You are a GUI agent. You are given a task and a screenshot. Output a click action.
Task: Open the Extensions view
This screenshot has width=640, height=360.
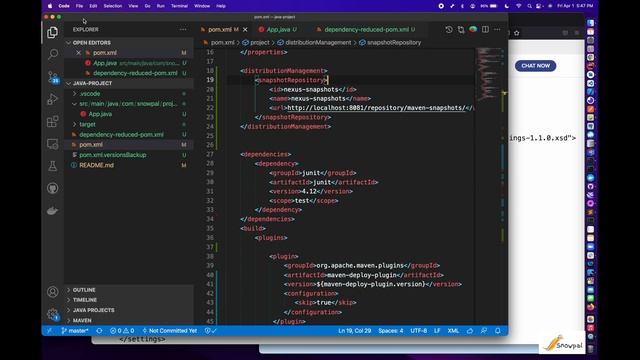[53, 121]
